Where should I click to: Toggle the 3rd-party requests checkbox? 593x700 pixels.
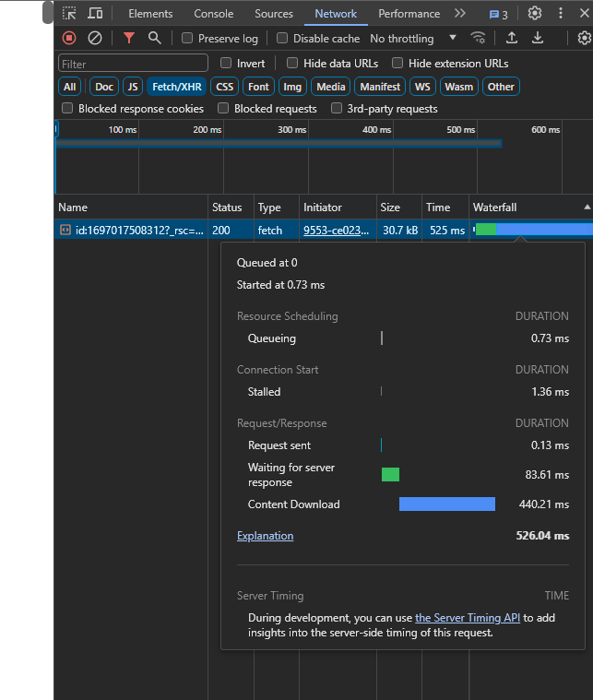337,109
